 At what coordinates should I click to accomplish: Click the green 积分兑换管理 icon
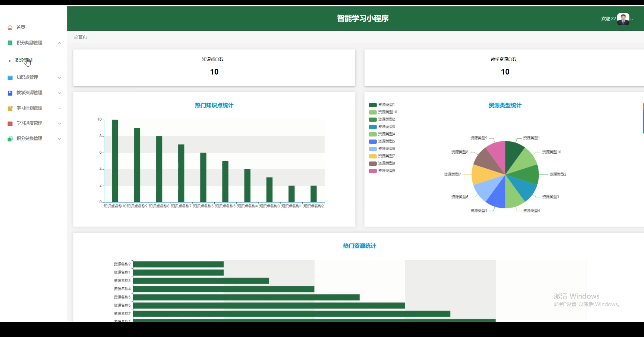[10, 139]
